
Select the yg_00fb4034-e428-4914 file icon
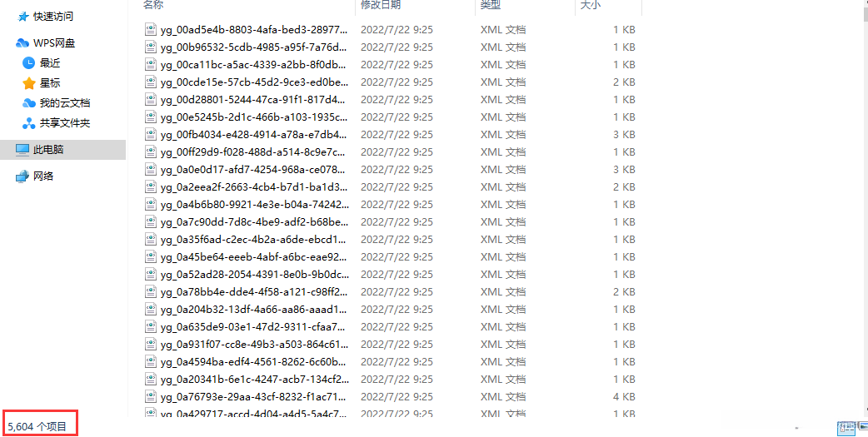click(x=150, y=134)
